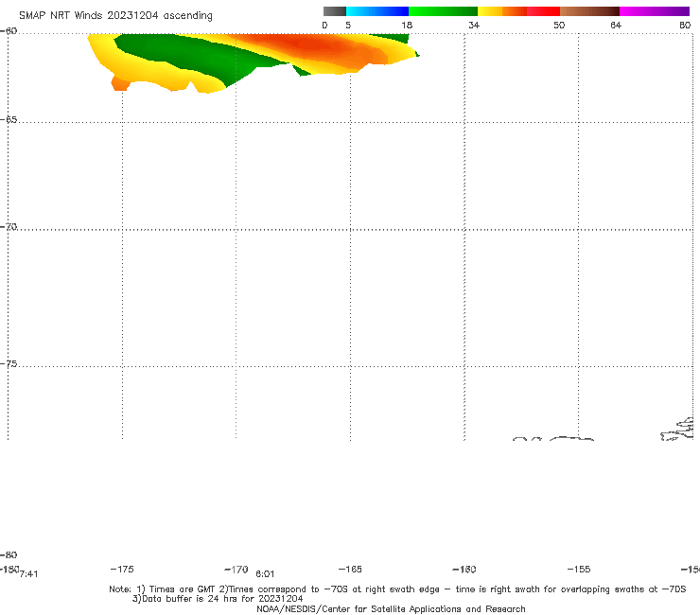Click the latitude label '-65'
The image size is (700, 615).
click(9, 120)
